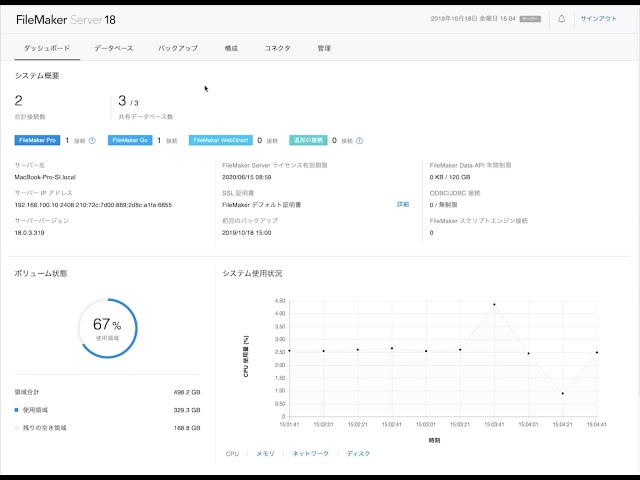Click the サインアウト sign out link
Image resolution: width=640 pixels, height=480 pixels.
click(598, 19)
